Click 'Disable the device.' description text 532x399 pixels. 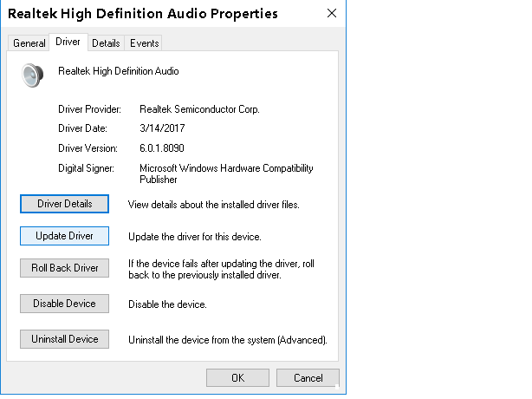tap(167, 304)
